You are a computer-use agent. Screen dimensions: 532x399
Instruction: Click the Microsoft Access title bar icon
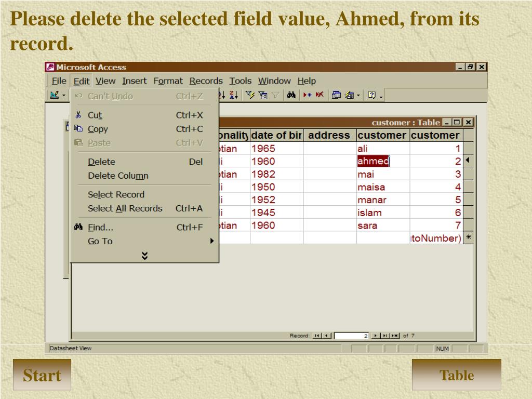[x=50, y=67]
